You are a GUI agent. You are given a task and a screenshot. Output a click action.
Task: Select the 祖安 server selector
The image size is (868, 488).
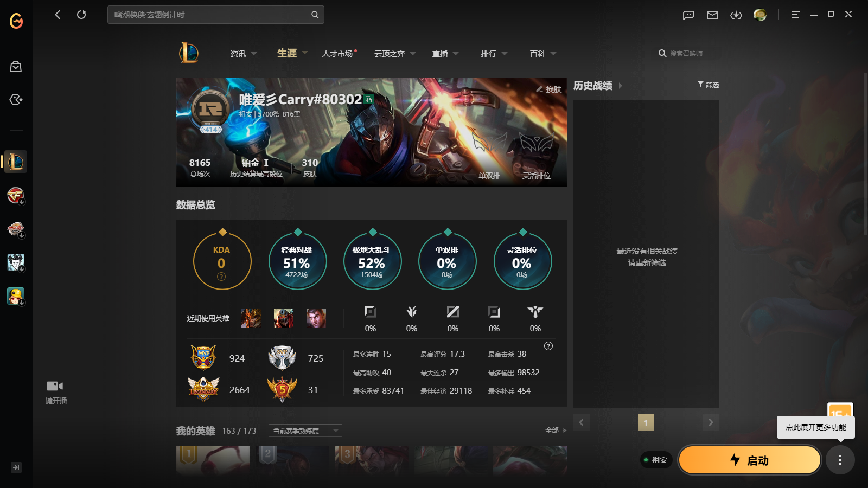[x=656, y=460]
